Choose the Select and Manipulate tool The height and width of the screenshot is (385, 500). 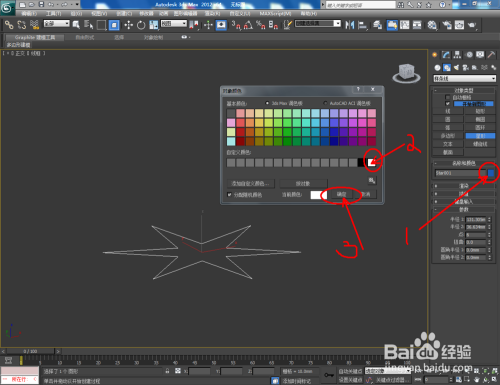pos(208,25)
